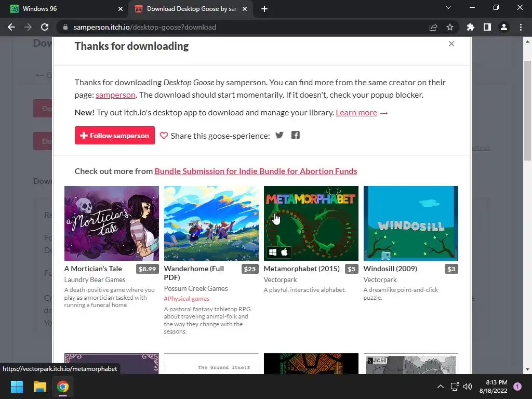The width and height of the screenshot is (532, 399).
Task: Click the scrollbar up arrow
Action: click(527, 42)
